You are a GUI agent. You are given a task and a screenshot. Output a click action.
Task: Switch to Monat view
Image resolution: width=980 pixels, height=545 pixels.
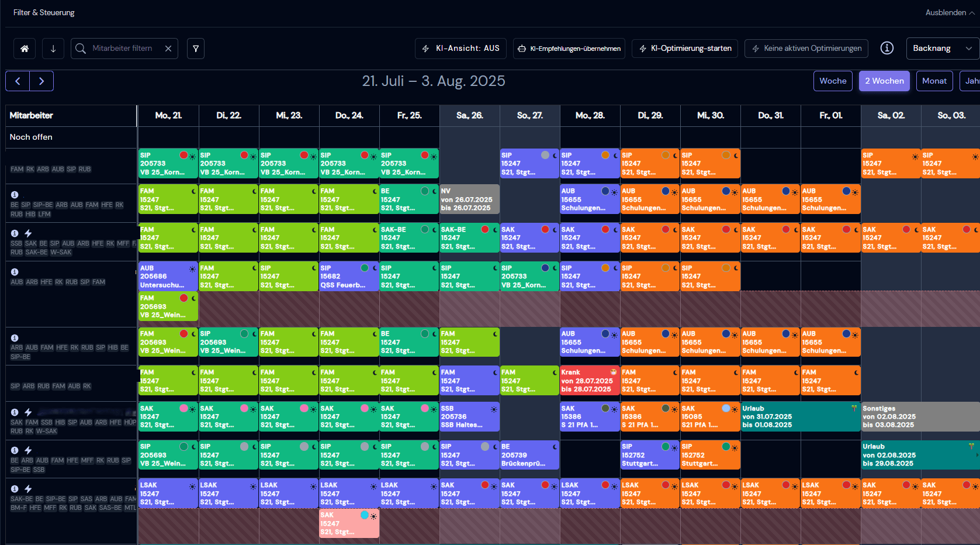click(934, 81)
